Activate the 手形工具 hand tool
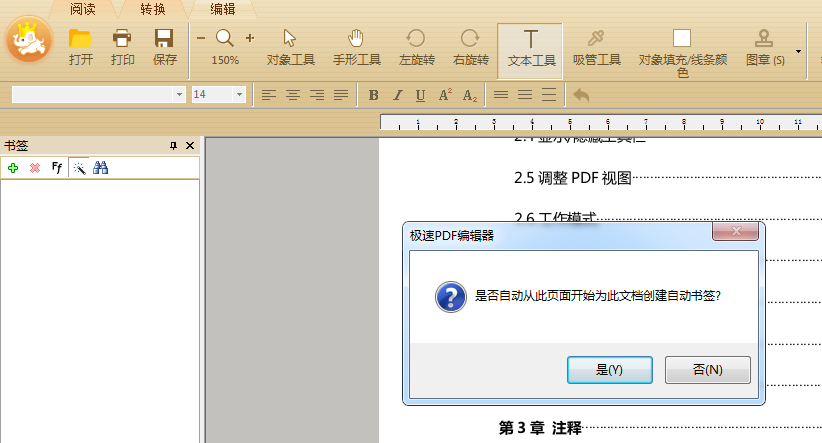 pos(356,47)
